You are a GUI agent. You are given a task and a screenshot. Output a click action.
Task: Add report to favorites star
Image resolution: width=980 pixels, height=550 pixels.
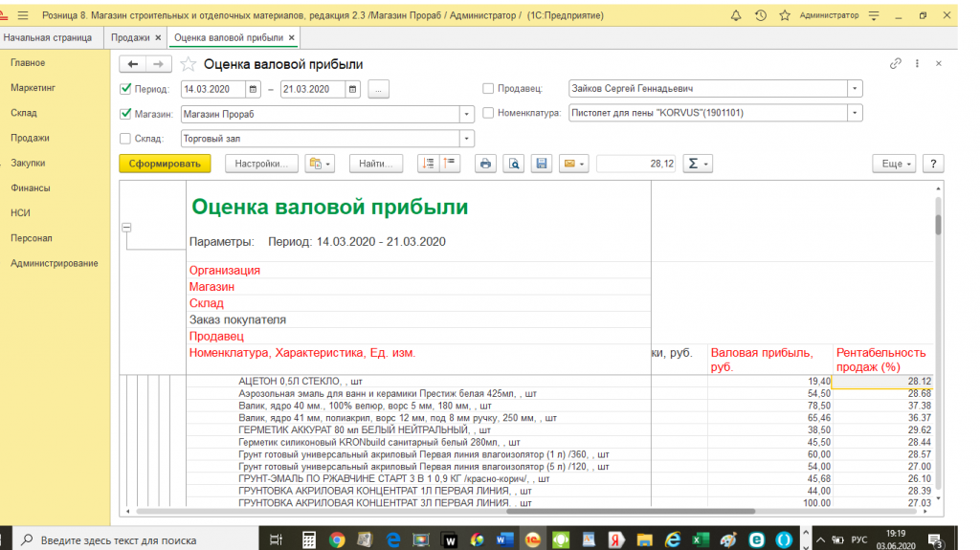pyautogui.click(x=189, y=64)
